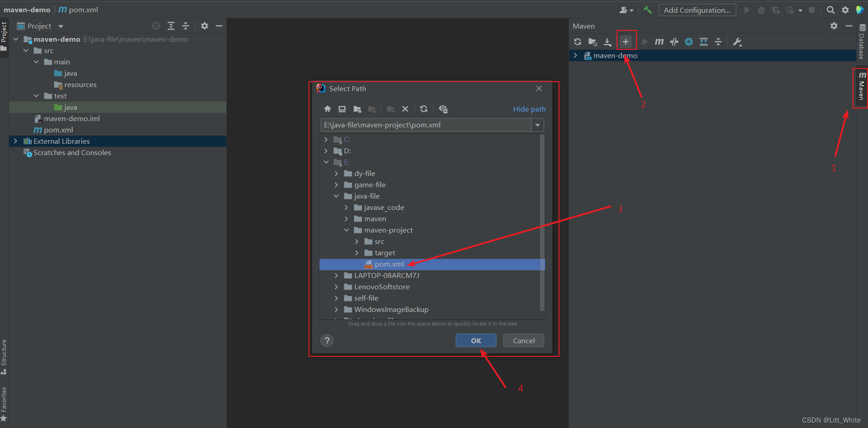Open the Favorites side tab
The image size is (868, 428).
[4, 404]
